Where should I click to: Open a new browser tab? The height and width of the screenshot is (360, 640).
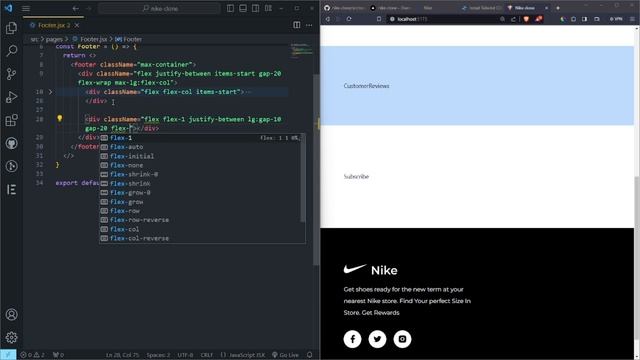[x=558, y=8]
